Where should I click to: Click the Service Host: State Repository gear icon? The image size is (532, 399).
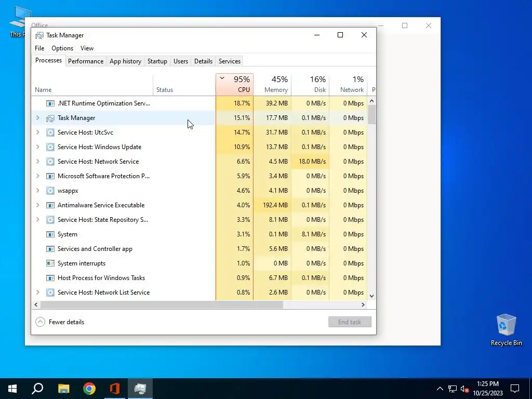(50, 220)
